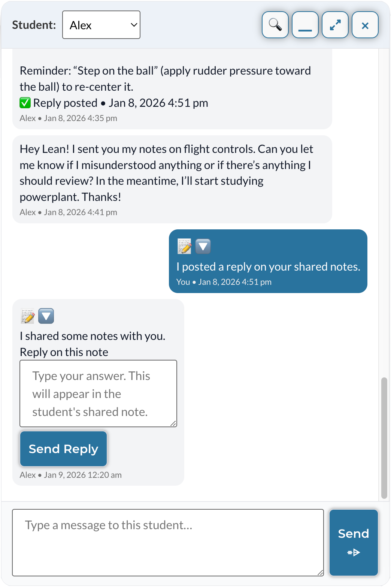
Task: Collapse the "I shared some notes" arrow
Action: [46, 316]
